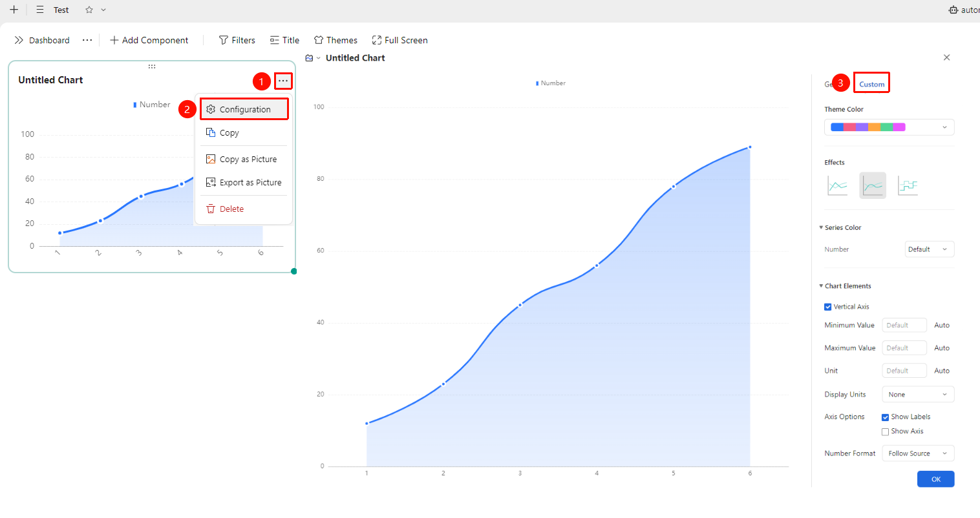Open Filters
Screen dimensions: 980x518
click(x=237, y=40)
